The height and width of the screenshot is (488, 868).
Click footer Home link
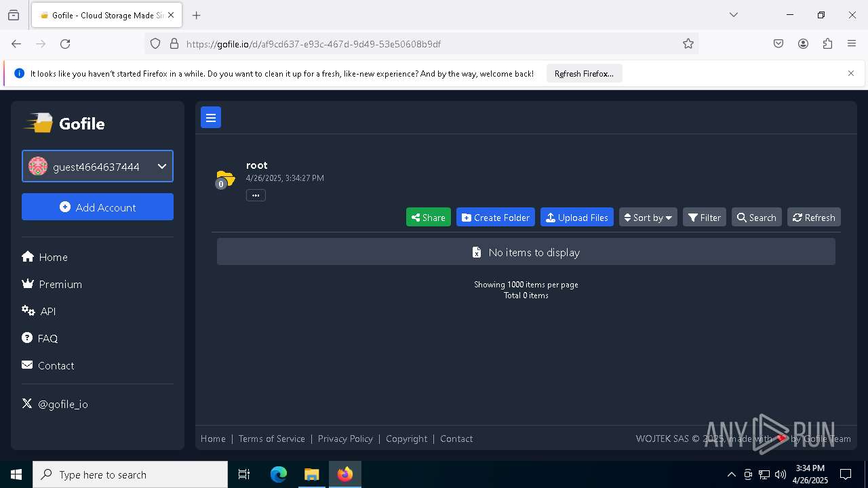click(213, 439)
